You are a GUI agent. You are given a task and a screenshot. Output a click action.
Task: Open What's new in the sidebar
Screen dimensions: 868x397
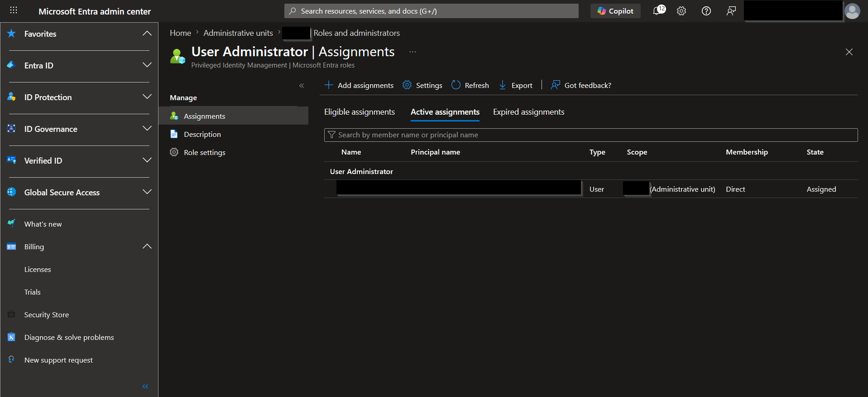[x=43, y=224]
